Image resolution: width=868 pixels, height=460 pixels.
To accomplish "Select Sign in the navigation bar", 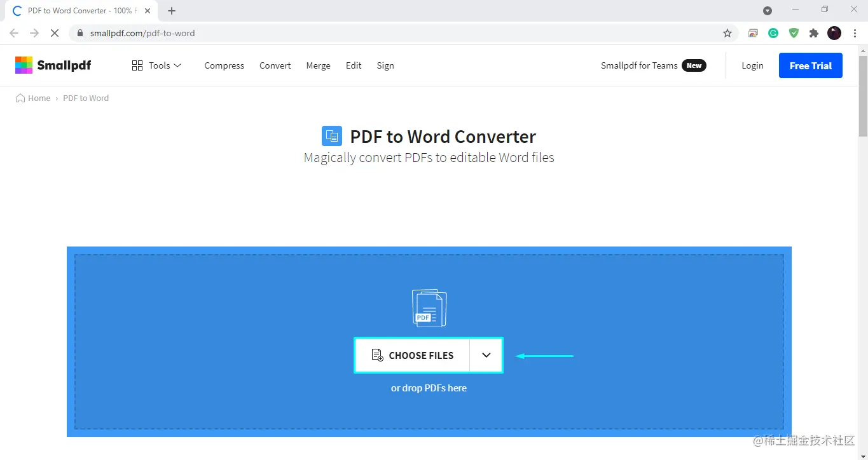I will coord(385,65).
